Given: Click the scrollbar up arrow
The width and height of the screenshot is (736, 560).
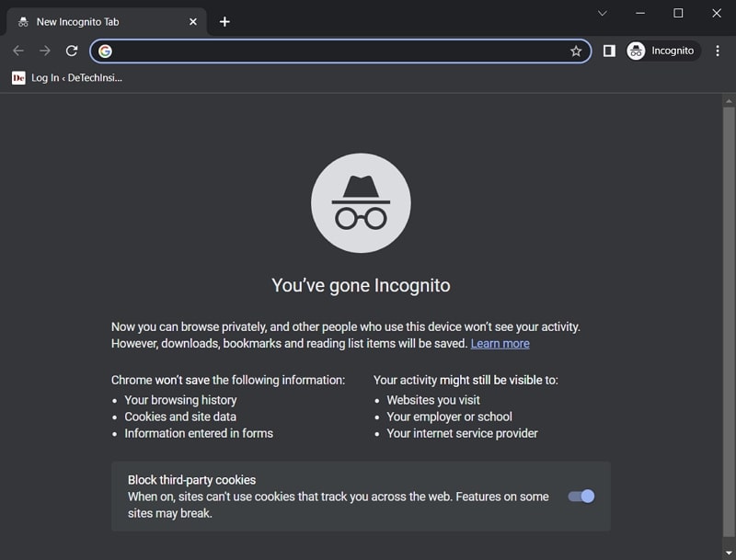Looking at the screenshot, I should 729,100.
